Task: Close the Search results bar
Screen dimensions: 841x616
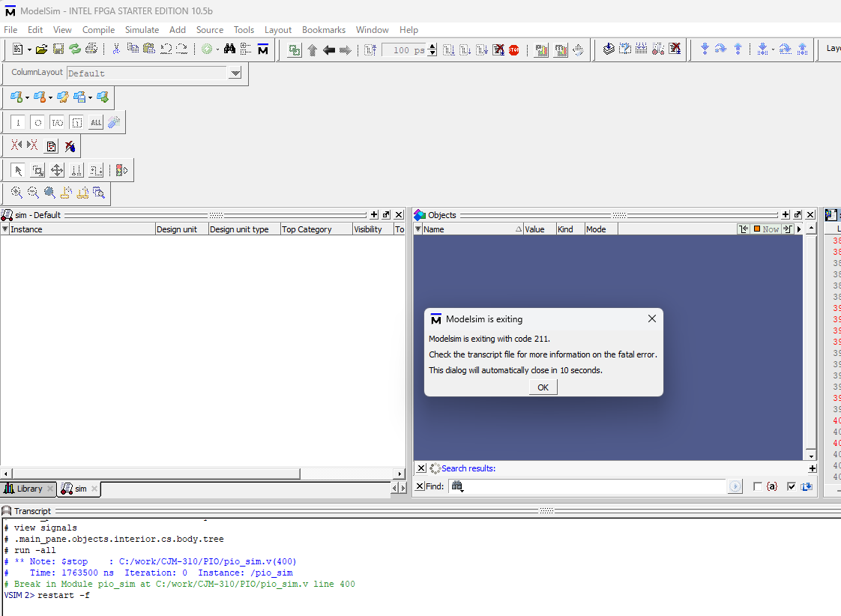Action: (421, 468)
